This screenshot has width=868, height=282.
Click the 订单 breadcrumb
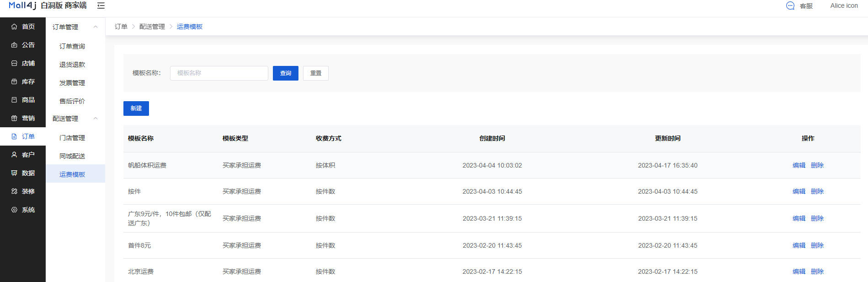[x=121, y=27]
